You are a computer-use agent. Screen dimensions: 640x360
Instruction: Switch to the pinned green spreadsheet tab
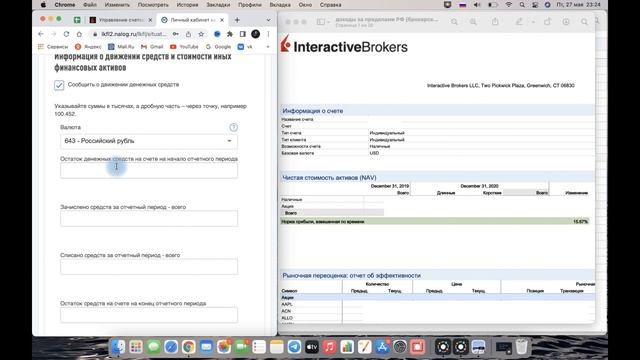point(77,20)
